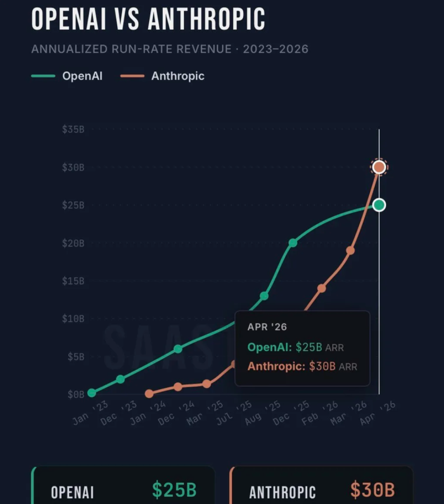The height and width of the screenshot is (504, 444).
Task: Click the Apr '26 x-axis label
Action: coord(378,413)
